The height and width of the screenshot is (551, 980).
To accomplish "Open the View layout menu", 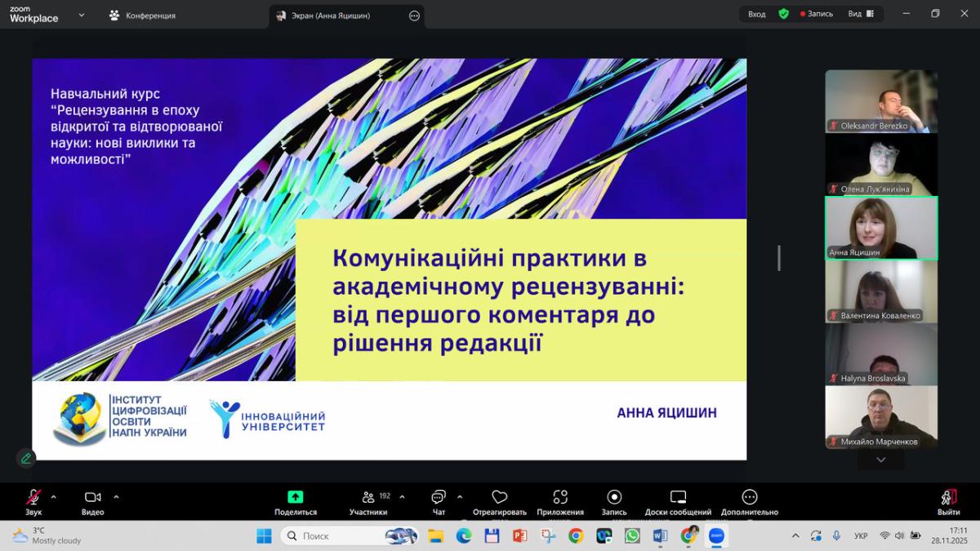I will 860,14.
